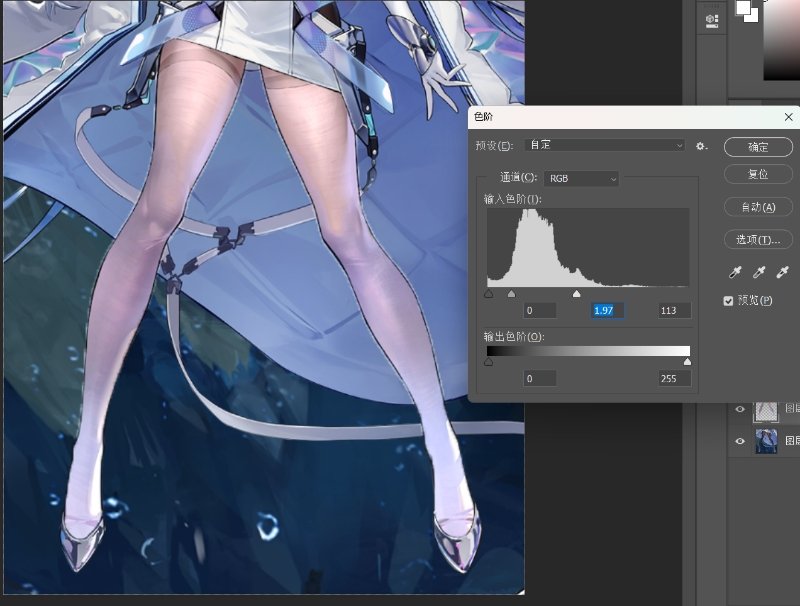
Task: Open the 选项(T)... options button
Action: (758, 239)
